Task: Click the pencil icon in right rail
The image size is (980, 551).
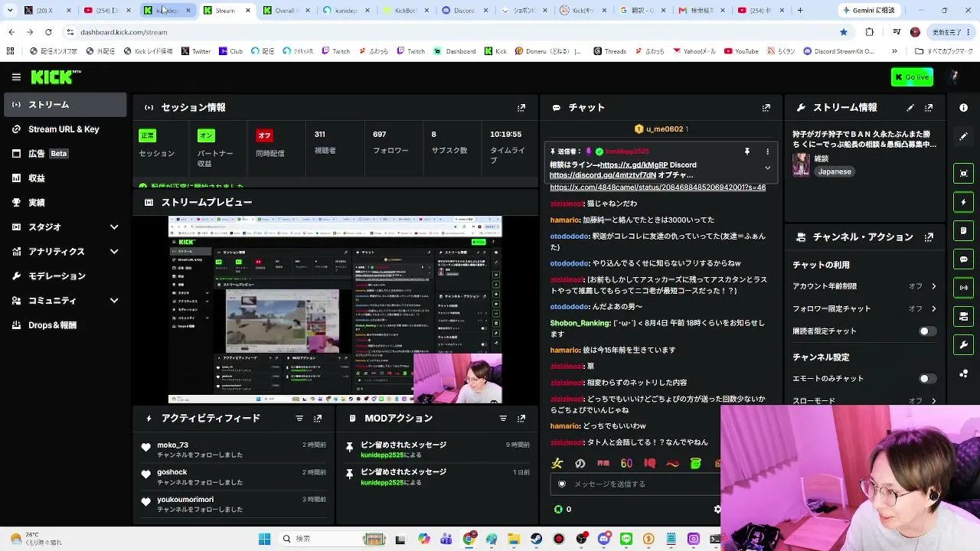Action: point(964,136)
